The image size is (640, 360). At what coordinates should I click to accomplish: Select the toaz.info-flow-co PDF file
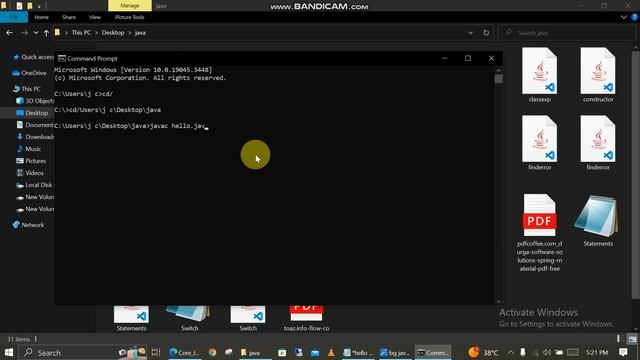coord(306,319)
